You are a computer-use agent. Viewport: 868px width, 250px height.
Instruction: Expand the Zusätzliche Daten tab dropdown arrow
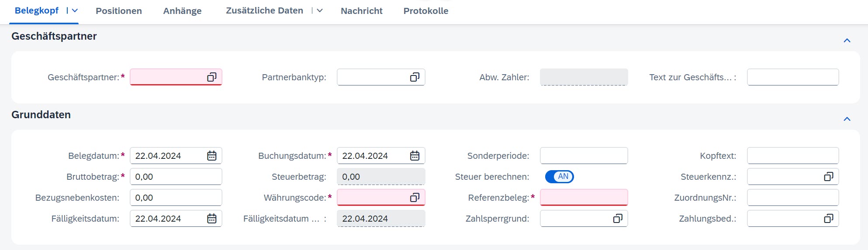pyautogui.click(x=320, y=11)
